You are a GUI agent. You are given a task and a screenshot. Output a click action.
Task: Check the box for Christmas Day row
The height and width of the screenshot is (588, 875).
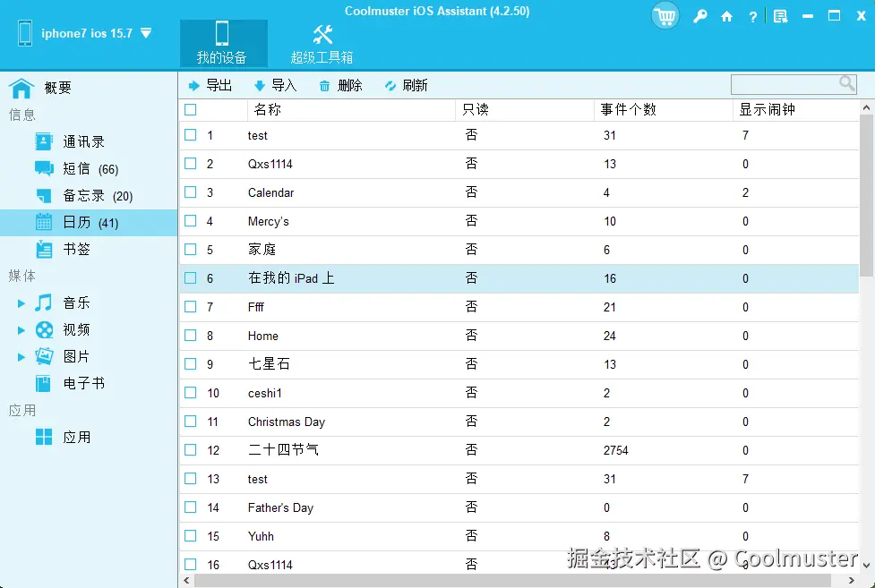pos(190,422)
